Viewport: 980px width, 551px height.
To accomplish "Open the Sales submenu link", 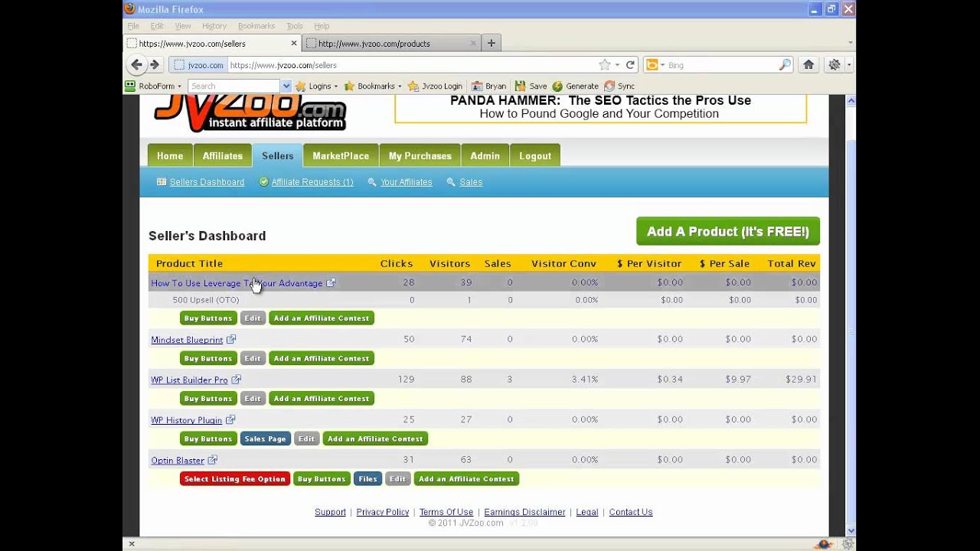I will (x=471, y=182).
